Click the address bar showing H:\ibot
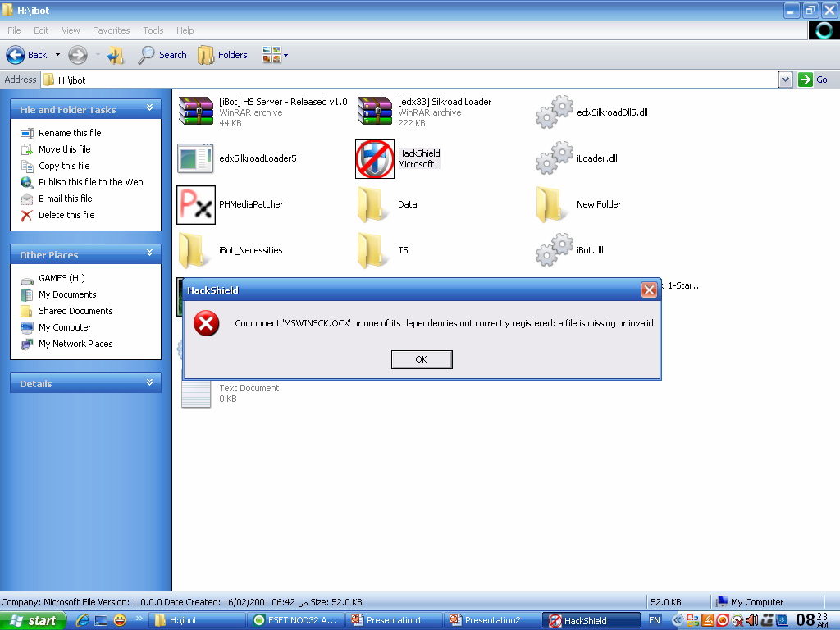Image resolution: width=840 pixels, height=630 pixels. pos(410,80)
